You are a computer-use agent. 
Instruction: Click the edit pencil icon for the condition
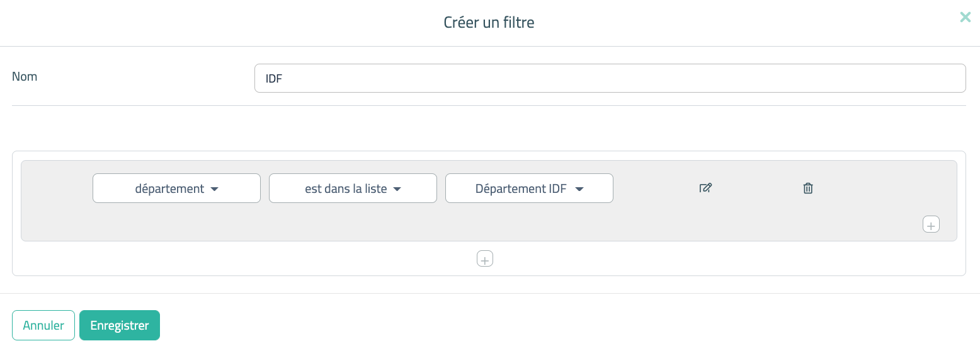pos(705,188)
